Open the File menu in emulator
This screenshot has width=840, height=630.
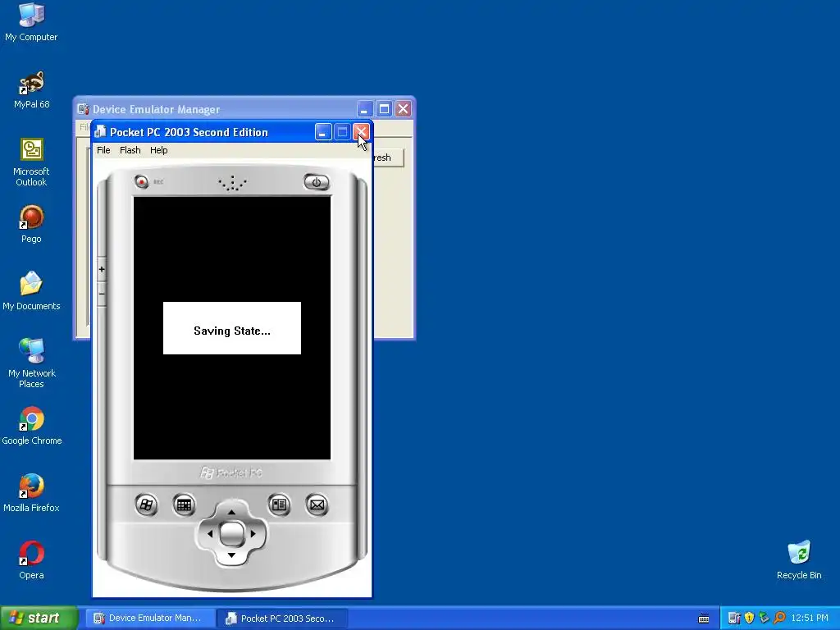103,151
